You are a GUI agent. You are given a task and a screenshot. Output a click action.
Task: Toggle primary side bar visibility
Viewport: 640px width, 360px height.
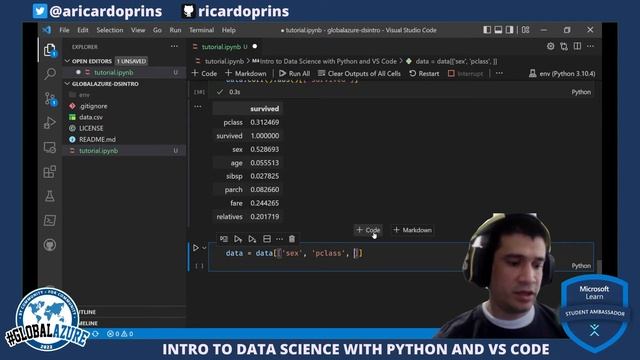pos(487,30)
